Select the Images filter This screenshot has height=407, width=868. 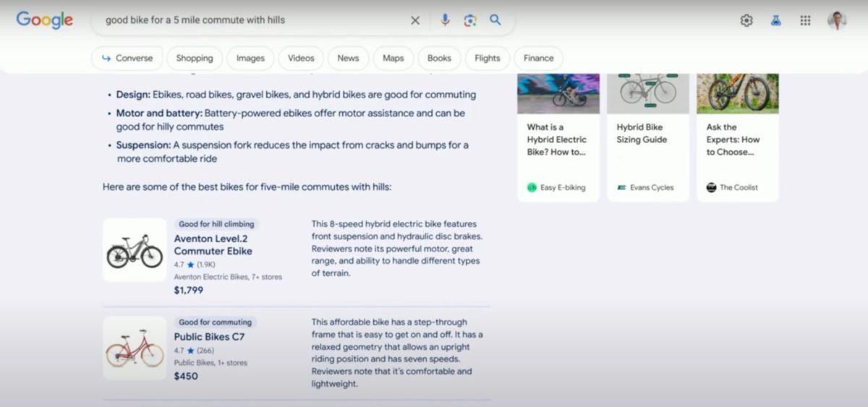(x=250, y=58)
